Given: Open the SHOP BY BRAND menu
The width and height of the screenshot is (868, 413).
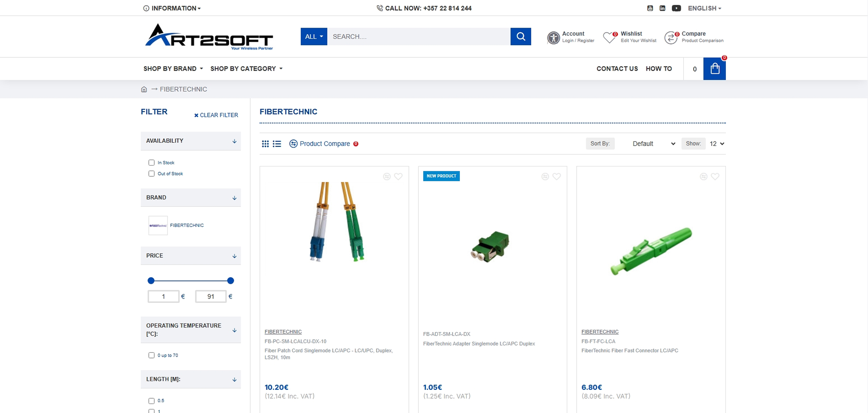Looking at the screenshot, I should point(173,68).
